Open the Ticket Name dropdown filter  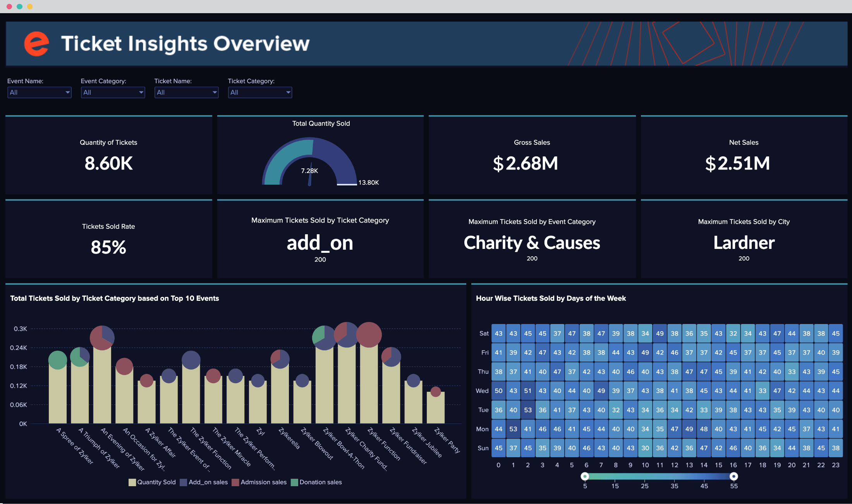(x=186, y=93)
